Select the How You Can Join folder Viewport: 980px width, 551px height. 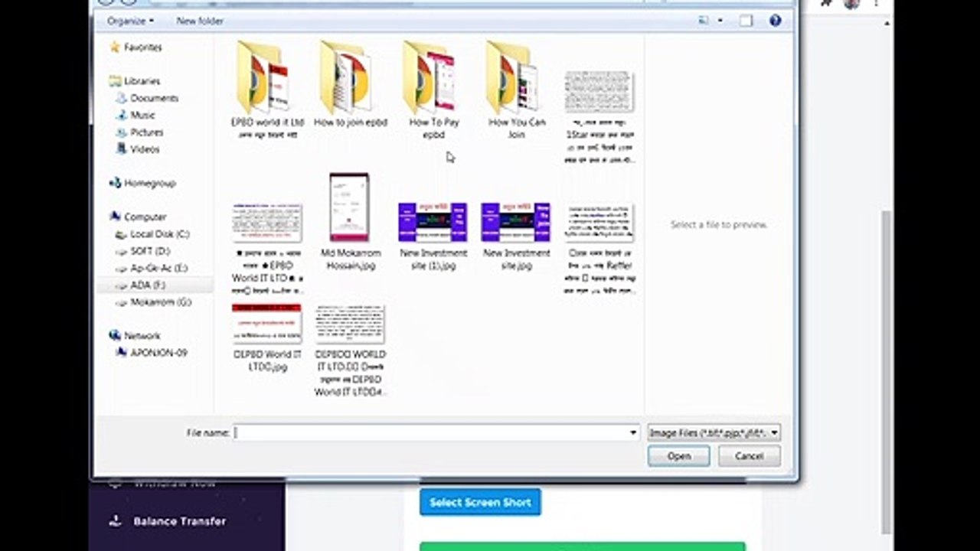point(515,90)
